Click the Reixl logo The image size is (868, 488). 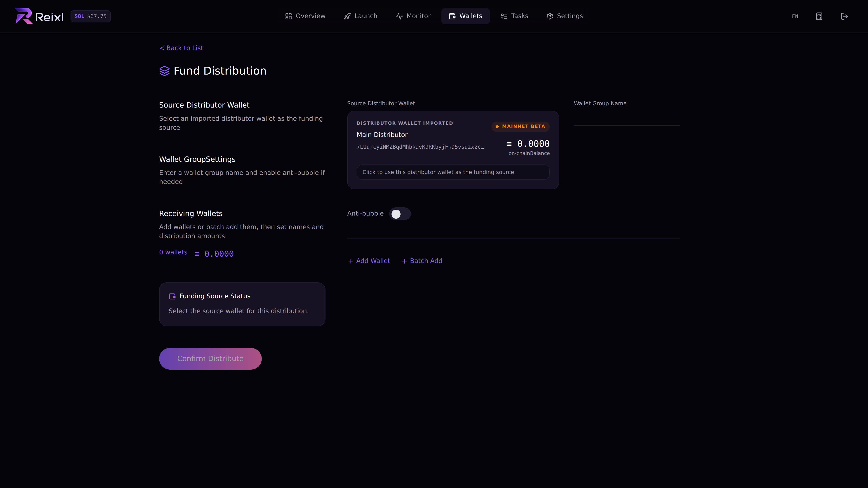click(39, 16)
